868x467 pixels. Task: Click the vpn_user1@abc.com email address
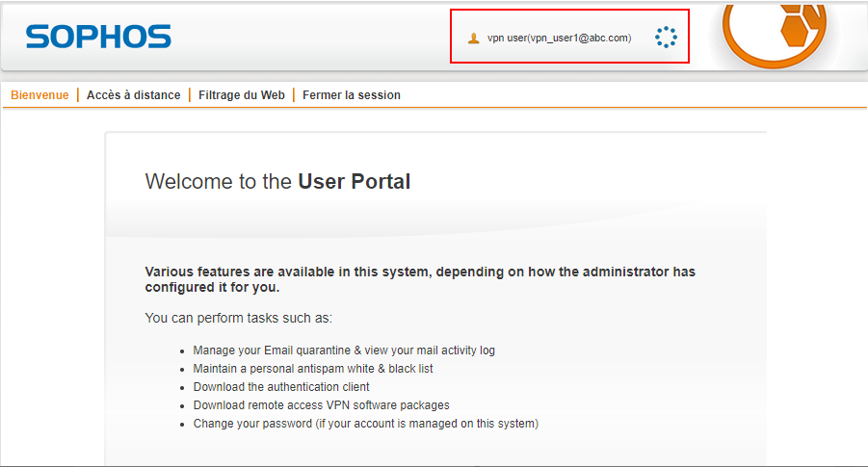tap(579, 39)
